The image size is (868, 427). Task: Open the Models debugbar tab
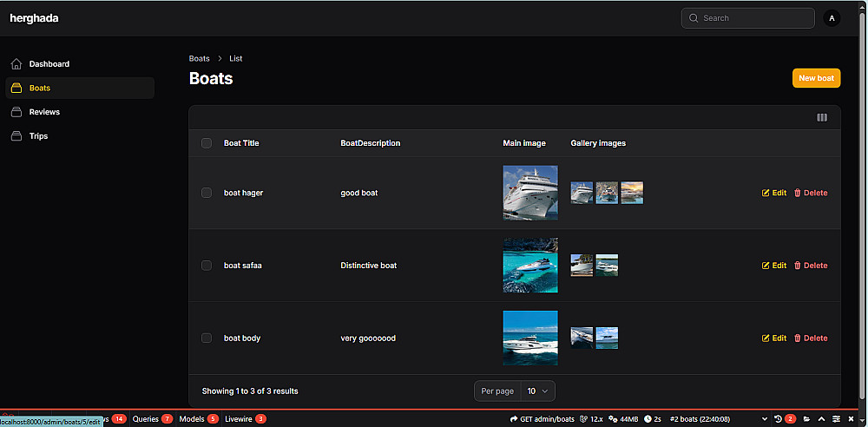(199, 419)
